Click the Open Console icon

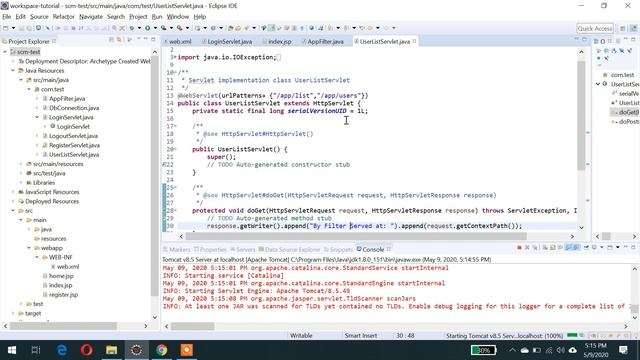(610, 247)
